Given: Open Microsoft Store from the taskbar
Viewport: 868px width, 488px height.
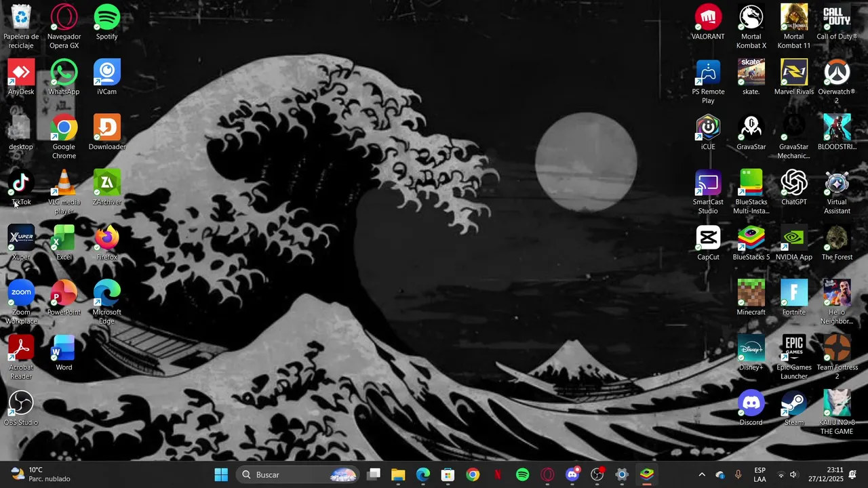Looking at the screenshot, I should tap(448, 474).
